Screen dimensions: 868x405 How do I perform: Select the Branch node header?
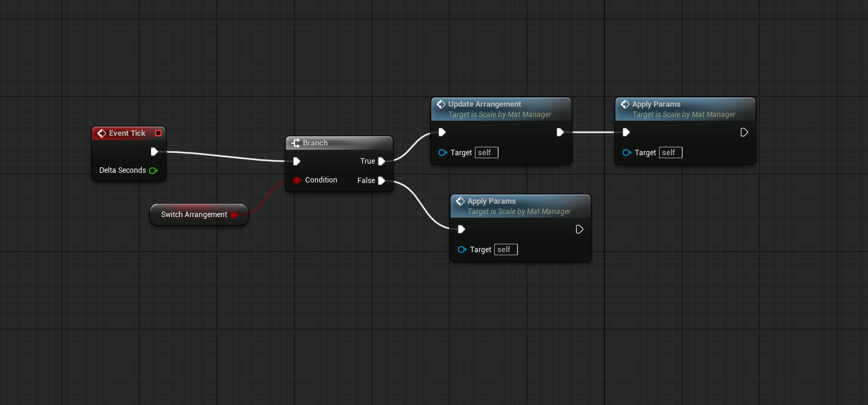[339, 143]
